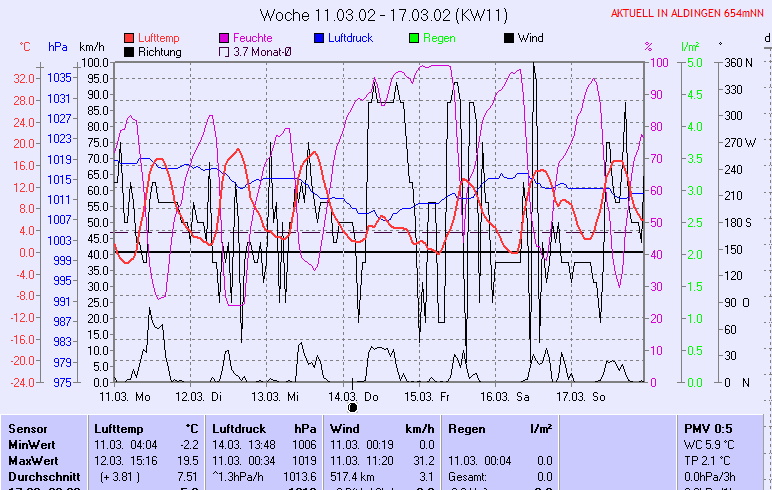Click the green l/m² axis unit label
772x490 pixels.
689,47
